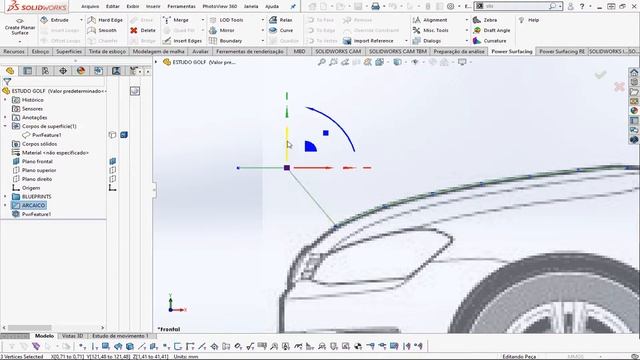The height and width of the screenshot is (360, 640).
Task: Open the ConfigurationManager panel tab
Action: [45, 71]
